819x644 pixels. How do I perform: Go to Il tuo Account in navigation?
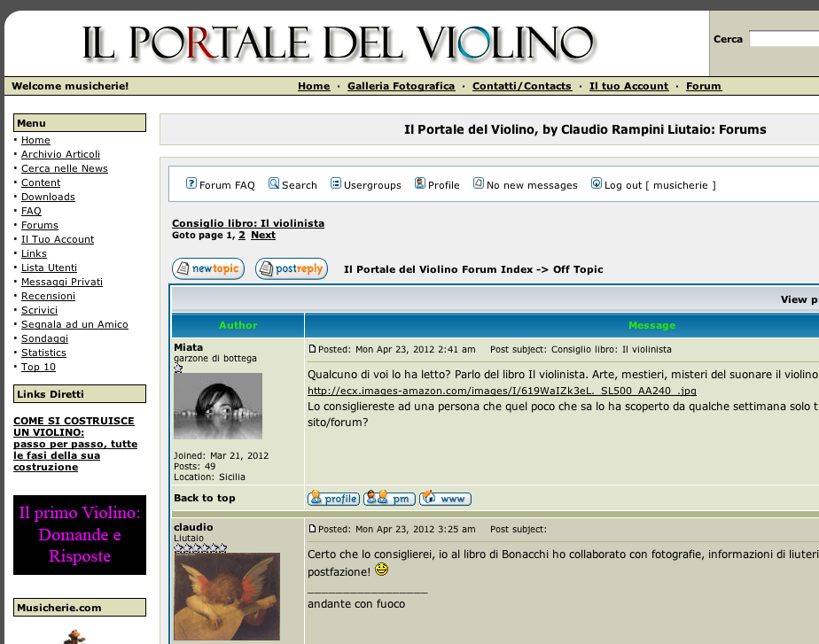(628, 86)
